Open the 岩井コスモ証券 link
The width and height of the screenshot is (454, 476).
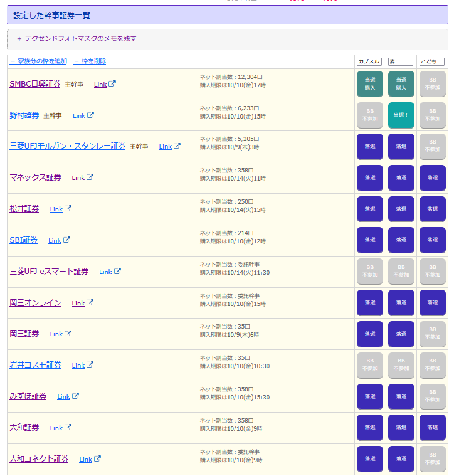tap(35, 365)
